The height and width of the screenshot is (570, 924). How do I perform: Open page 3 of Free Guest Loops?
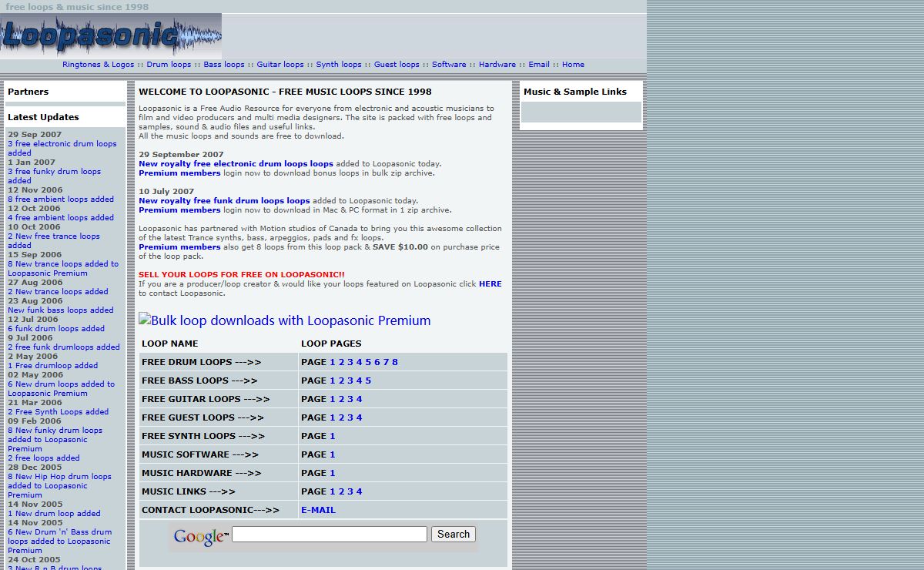tap(350, 417)
